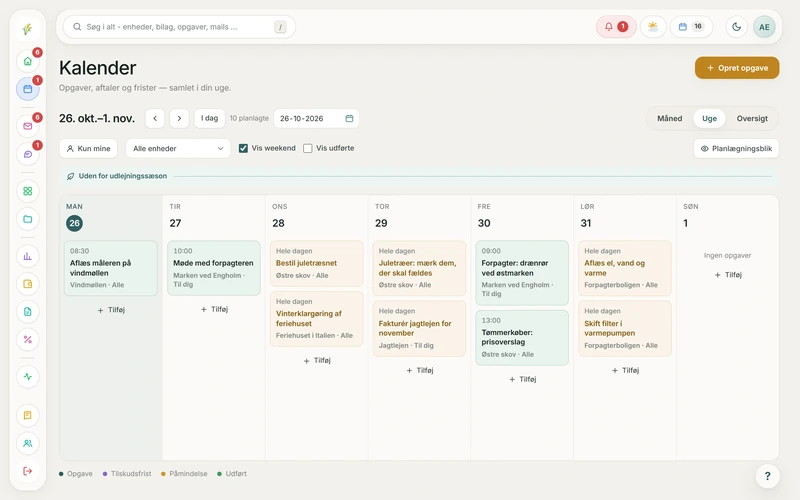Open the green grid units icon
800x500 pixels.
click(28, 191)
